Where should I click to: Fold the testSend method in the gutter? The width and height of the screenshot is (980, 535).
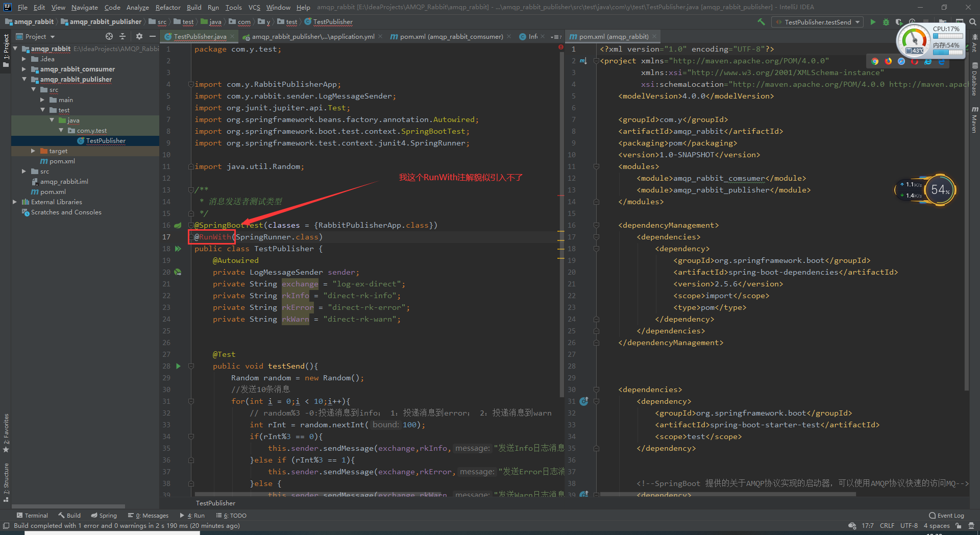pos(191,366)
